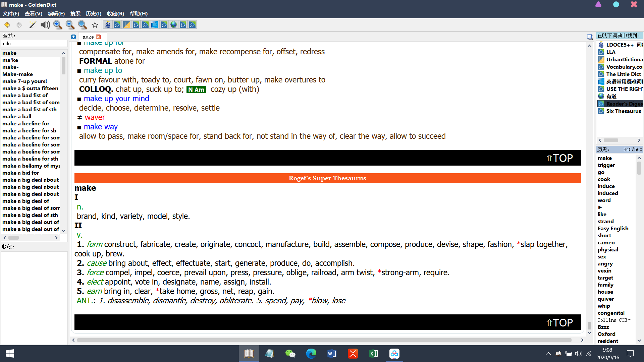The width and height of the screenshot is (644, 362).
Task: Open the scan popup magic wand tool
Action: click(x=33, y=24)
